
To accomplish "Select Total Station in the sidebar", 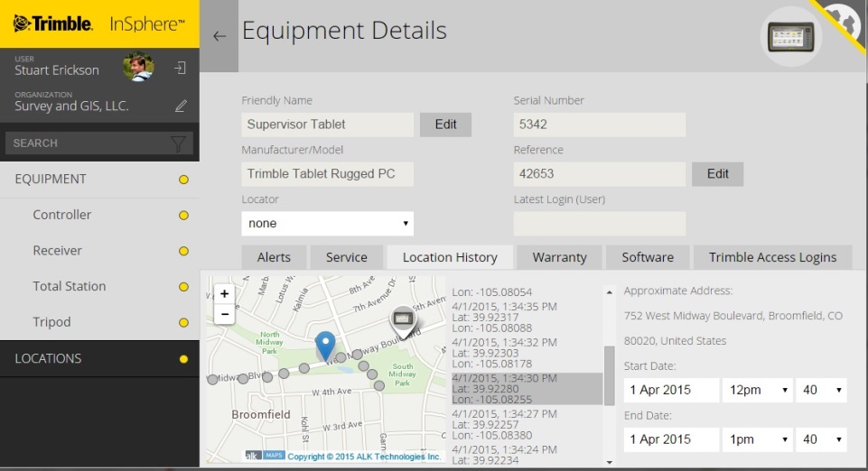I will tap(99, 286).
